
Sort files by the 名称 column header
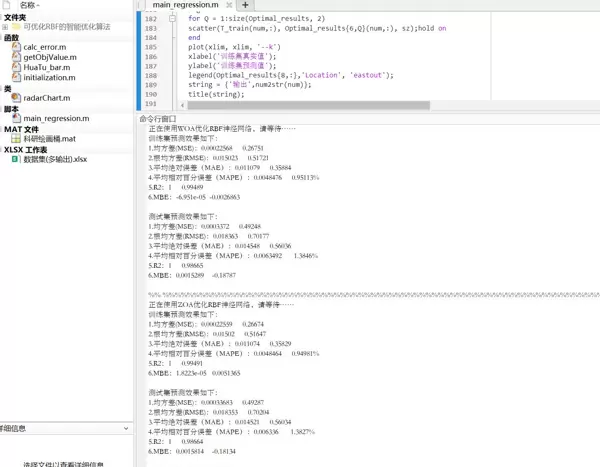click(28, 6)
